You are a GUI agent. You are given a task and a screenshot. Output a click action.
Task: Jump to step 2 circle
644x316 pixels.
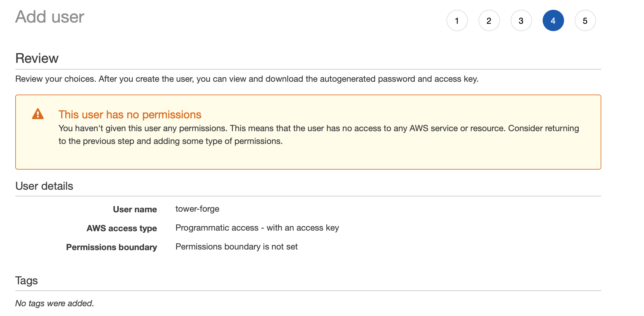[x=489, y=21]
